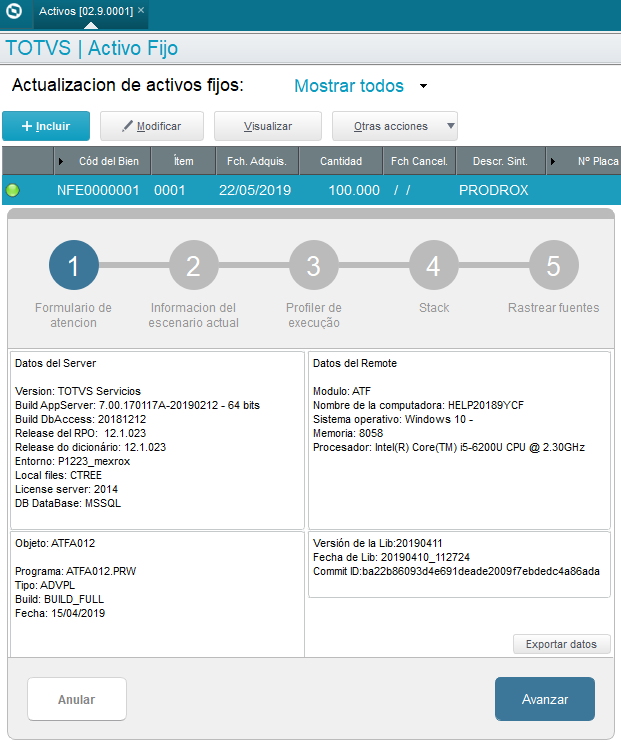Click the DB DataBase: MSSQL line
The height and width of the screenshot is (745, 621).
pos(68,503)
